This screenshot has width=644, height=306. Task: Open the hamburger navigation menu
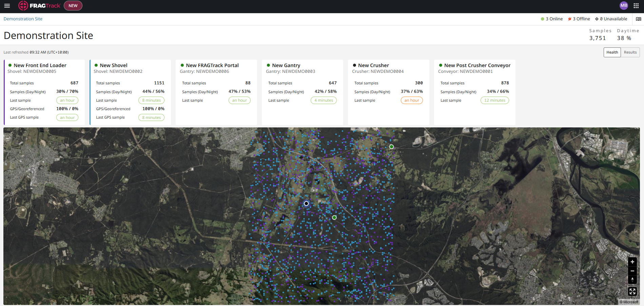coord(7,6)
